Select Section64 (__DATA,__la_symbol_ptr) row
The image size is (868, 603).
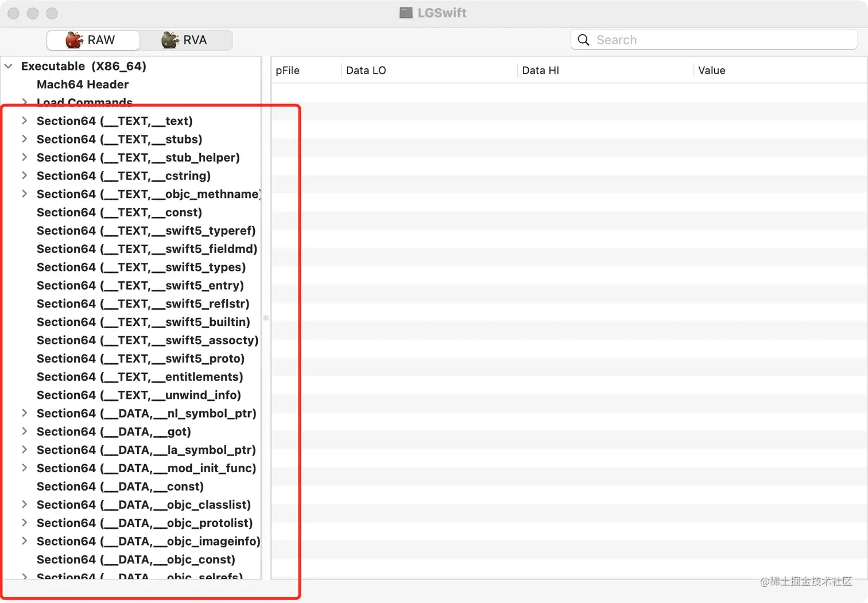click(131, 450)
